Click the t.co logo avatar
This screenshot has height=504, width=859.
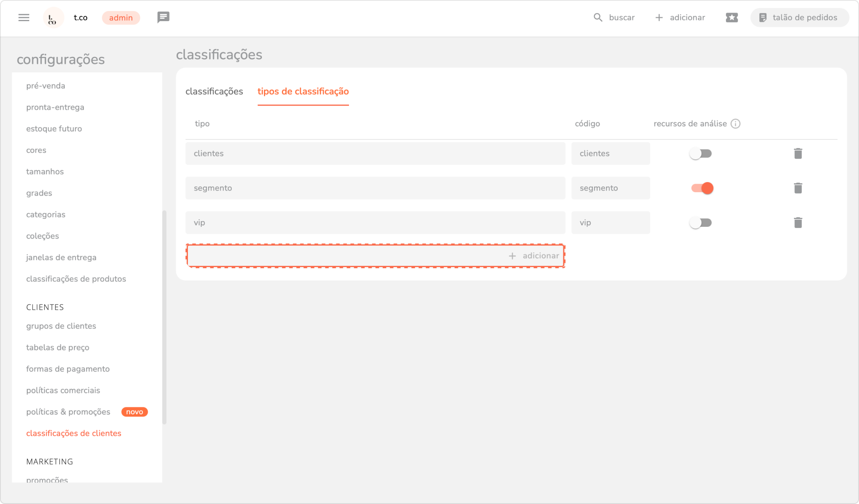[x=53, y=18]
